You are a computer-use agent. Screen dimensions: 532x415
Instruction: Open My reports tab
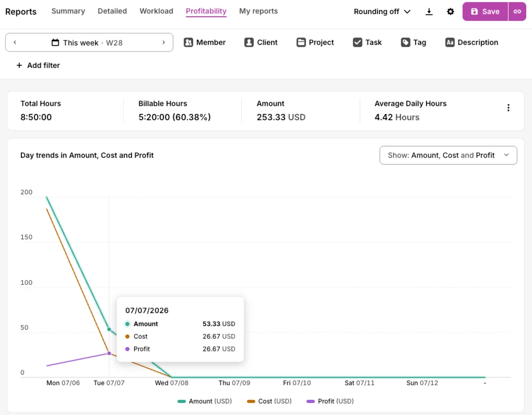(258, 11)
